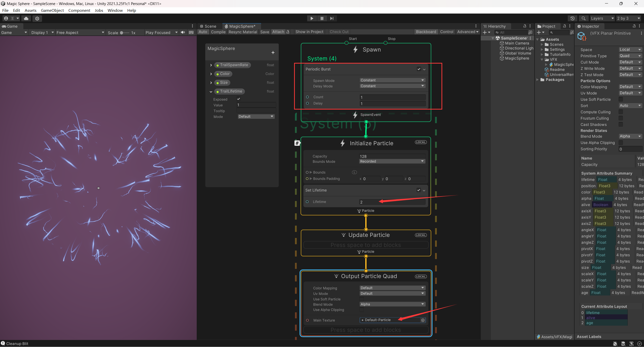
Task: Toggle the Exposed checkbox for TrailLifetime
Action: point(239,99)
